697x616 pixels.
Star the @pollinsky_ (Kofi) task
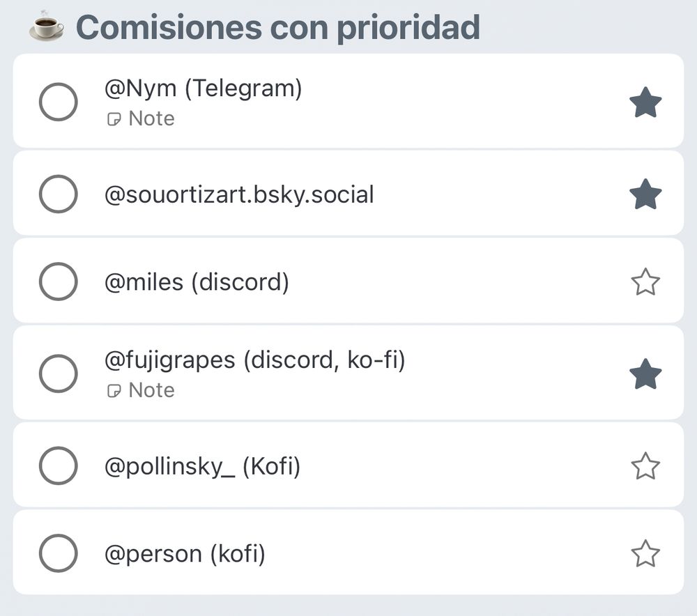645,466
